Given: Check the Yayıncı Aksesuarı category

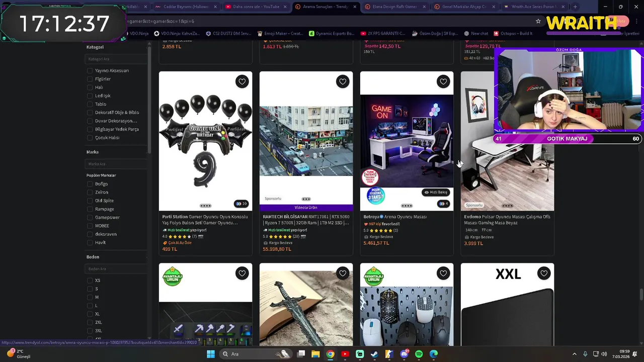Looking at the screenshot, I should (x=90, y=71).
